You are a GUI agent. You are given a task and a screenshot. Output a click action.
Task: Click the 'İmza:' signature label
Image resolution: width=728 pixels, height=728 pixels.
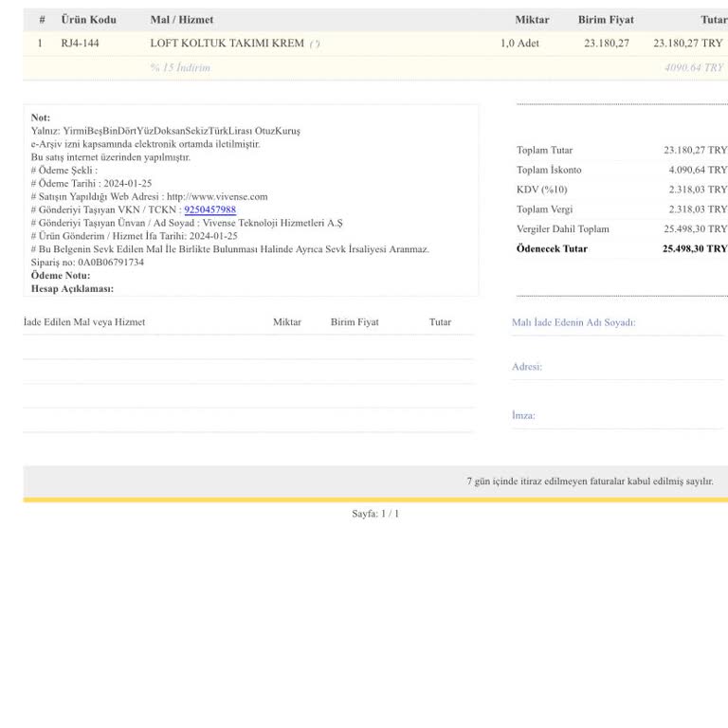click(523, 415)
